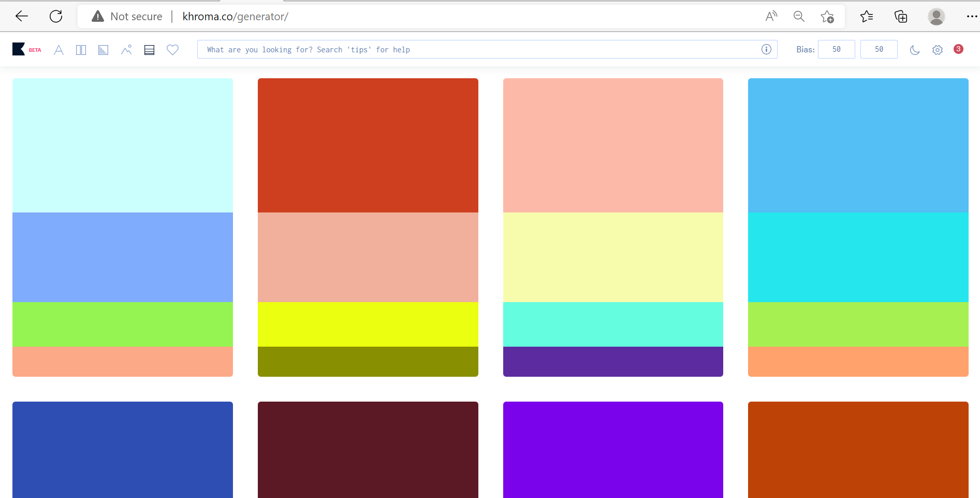Screen dimensions: 980x498
Task: Click the red notification badge showing 3
Action: click(958, 49)
